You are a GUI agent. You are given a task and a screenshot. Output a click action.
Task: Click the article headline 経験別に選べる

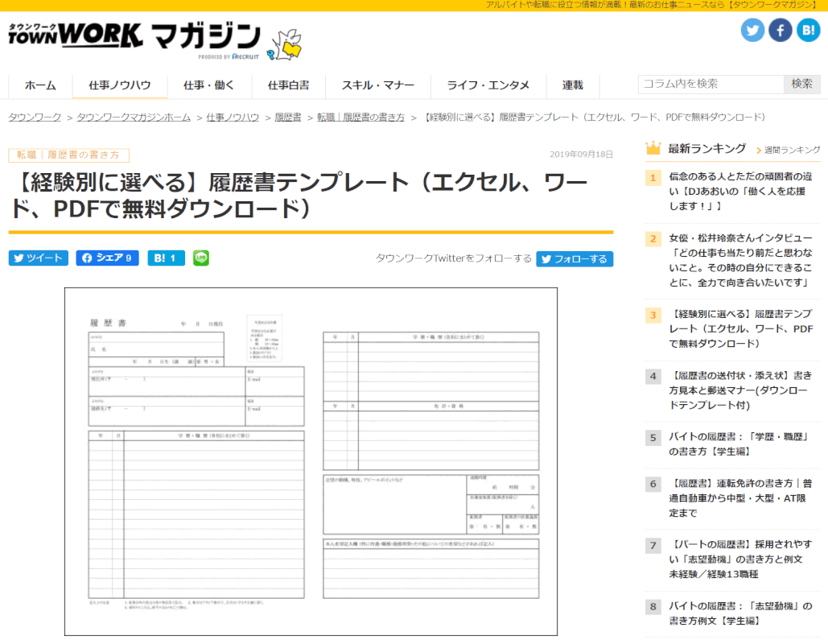pos(299,196)
